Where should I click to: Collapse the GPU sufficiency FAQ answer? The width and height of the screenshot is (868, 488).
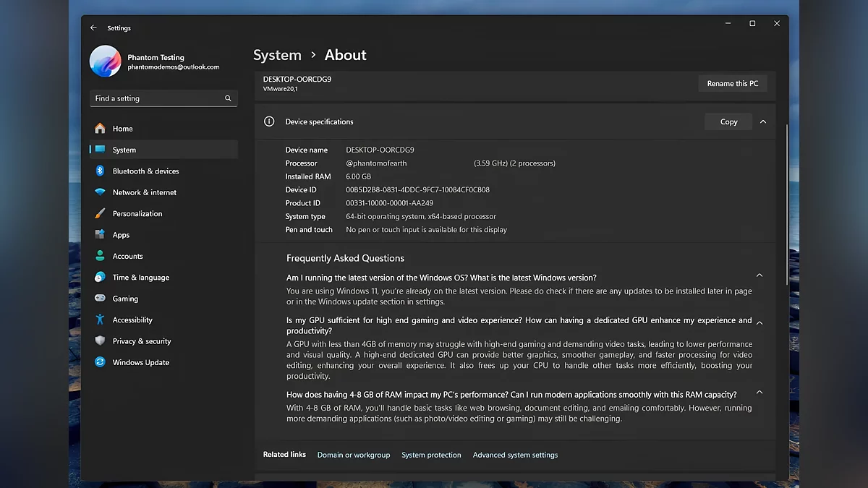[759, 323]
